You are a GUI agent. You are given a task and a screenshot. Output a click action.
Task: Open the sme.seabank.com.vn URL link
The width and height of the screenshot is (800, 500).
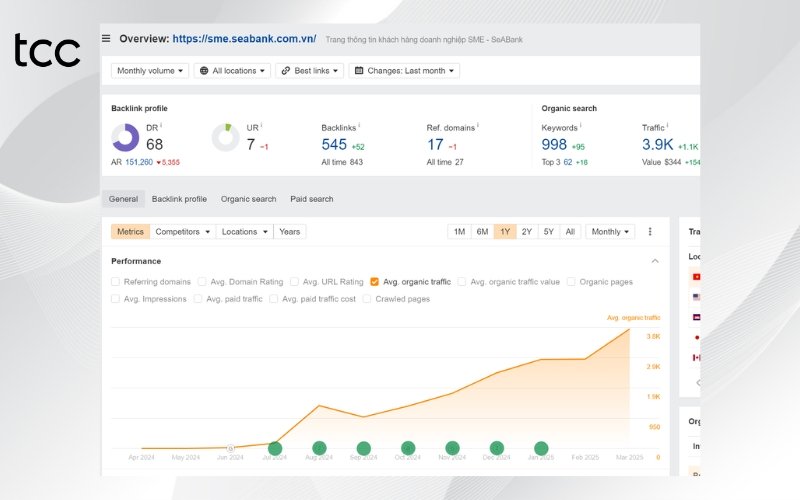click(x=244, y=39)
